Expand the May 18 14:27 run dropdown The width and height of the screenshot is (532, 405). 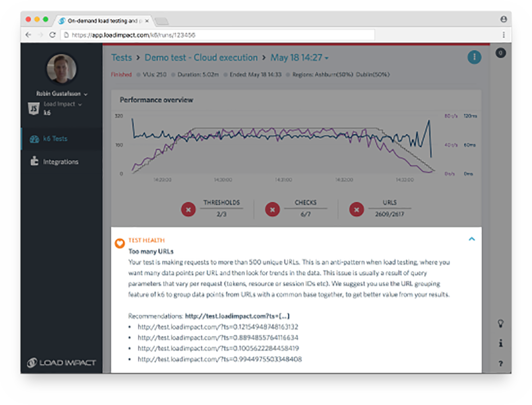(x=299, y=58)
